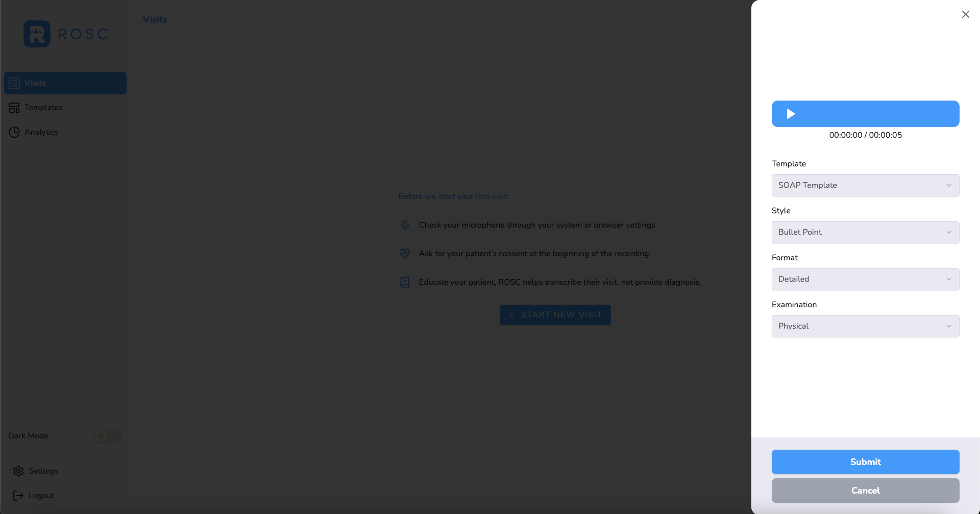Screen dimensions: 980x514
Task: Open Analytics via its pie-chart icon
Action: (14, 132)
